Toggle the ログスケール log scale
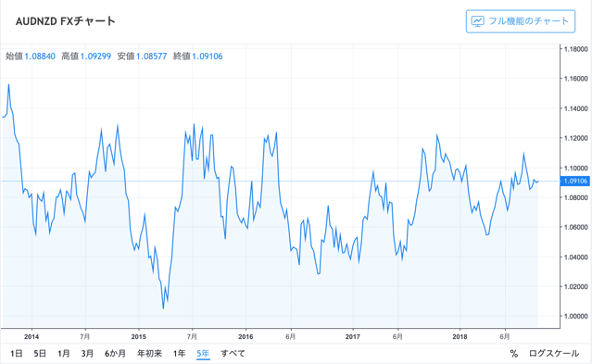 [x=554, y=354]
